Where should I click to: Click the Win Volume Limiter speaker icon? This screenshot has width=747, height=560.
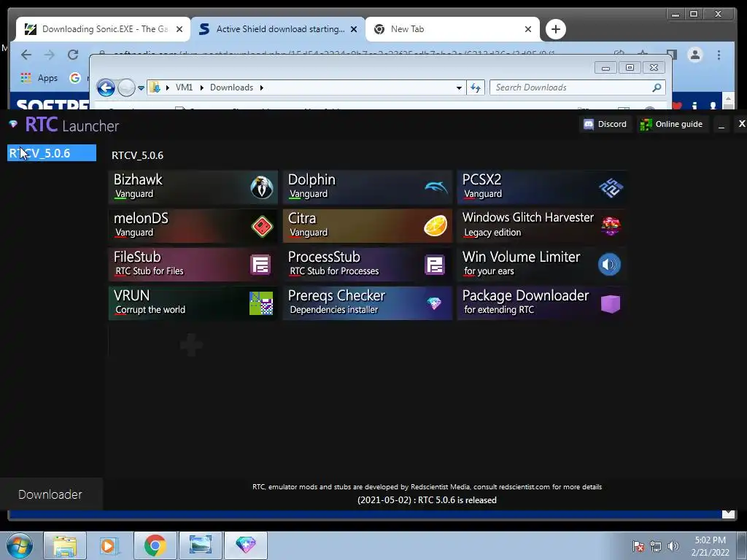(x=609, y=264)
